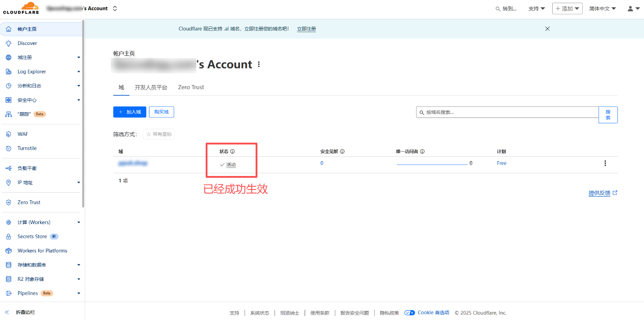This screenshot has height=320, width=644.
Task: Click the Secrets Store lock icon
Action: 8,236
